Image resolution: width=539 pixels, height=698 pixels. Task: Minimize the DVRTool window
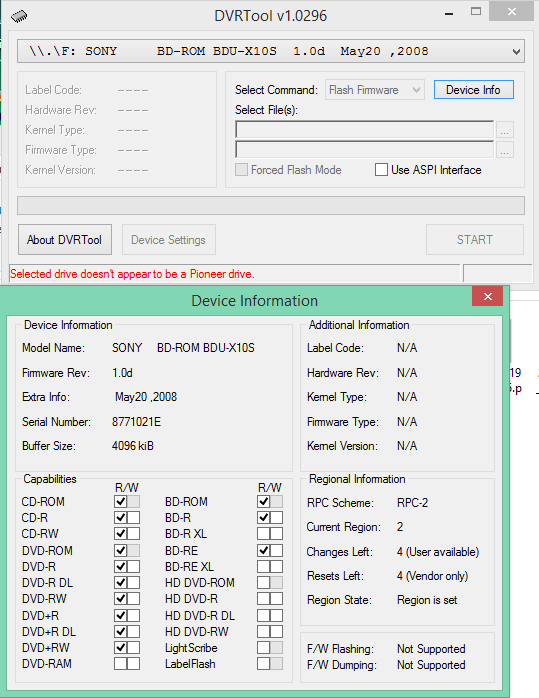pos(449,14)
